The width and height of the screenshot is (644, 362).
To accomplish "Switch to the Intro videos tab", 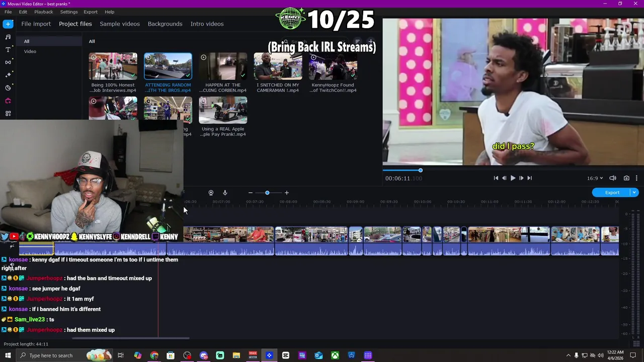I will (207, 24).
